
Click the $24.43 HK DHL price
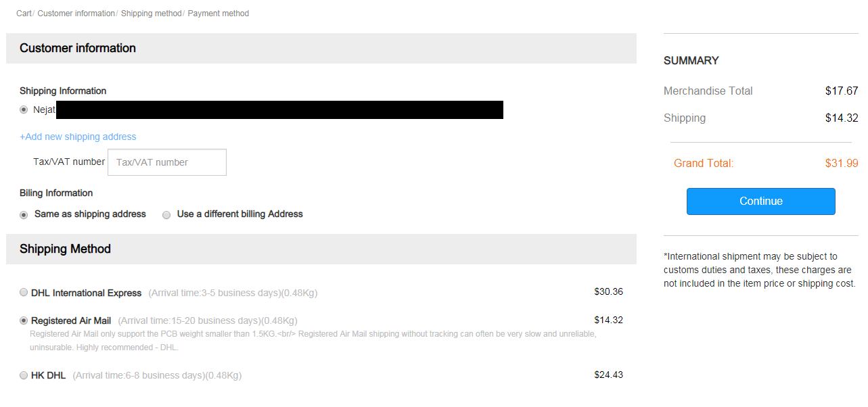608,375
